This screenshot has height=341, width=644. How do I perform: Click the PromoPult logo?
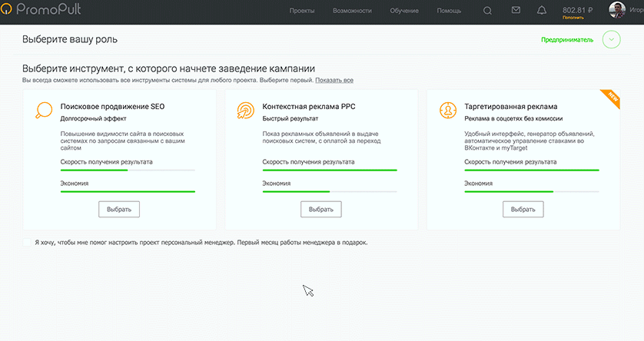pos(42,11)
